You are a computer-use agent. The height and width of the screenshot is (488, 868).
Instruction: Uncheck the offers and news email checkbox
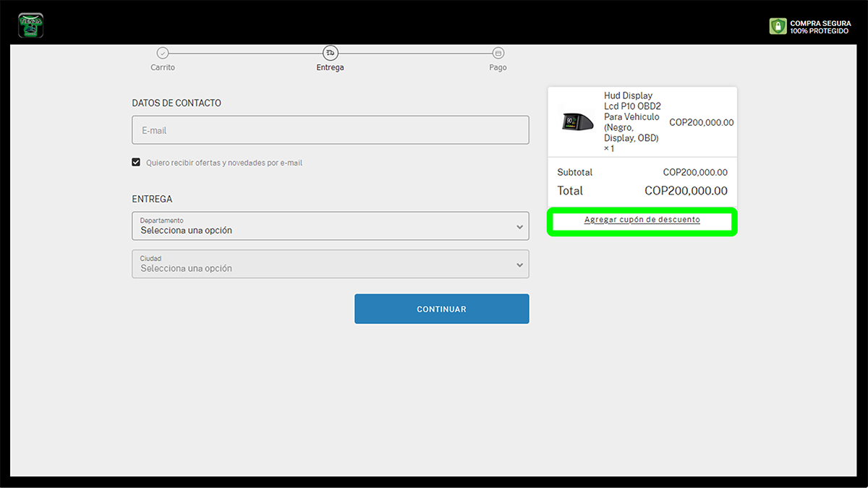(136, 163)
